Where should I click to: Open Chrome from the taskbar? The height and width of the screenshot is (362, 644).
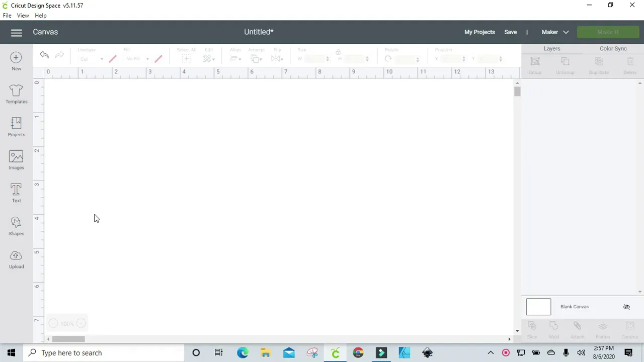(x=358, y=353)
